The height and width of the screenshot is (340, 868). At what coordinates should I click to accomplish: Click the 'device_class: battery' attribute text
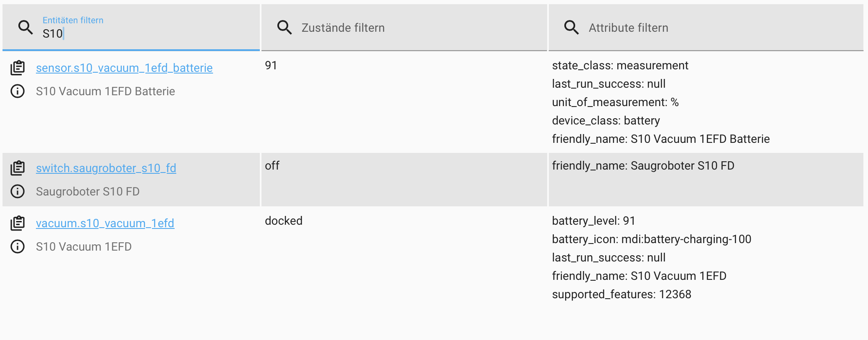(x=606, y=120)
